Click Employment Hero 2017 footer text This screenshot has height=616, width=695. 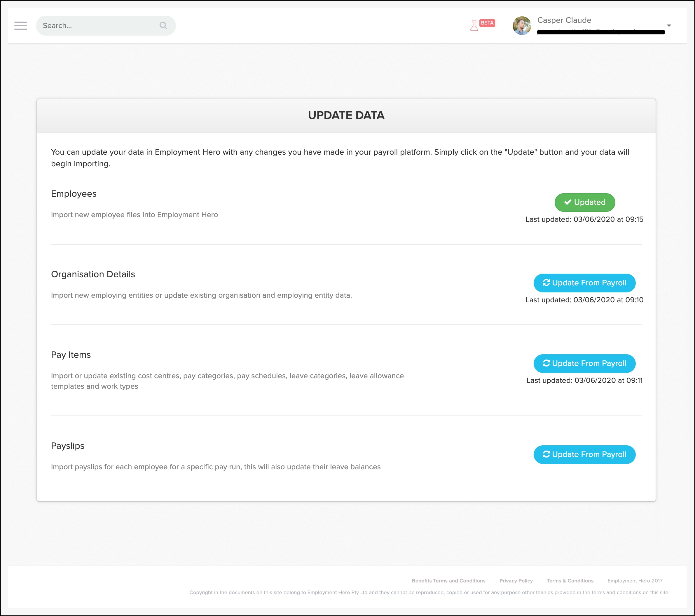tap(635, 581)
